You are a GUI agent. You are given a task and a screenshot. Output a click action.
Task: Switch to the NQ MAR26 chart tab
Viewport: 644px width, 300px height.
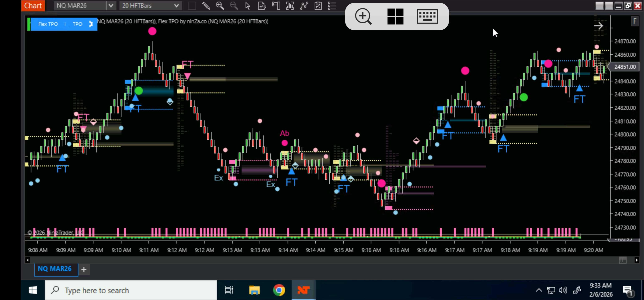point(55,269)
